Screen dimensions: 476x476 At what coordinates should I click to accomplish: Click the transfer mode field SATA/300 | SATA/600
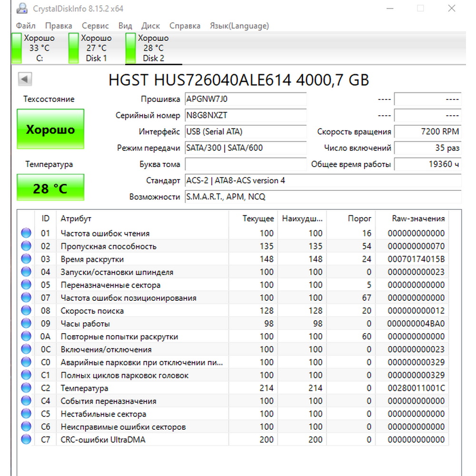tap(246, 148)
